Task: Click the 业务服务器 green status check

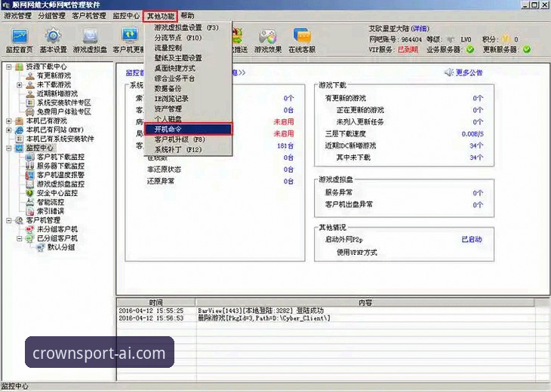Action: coord(470,50)
